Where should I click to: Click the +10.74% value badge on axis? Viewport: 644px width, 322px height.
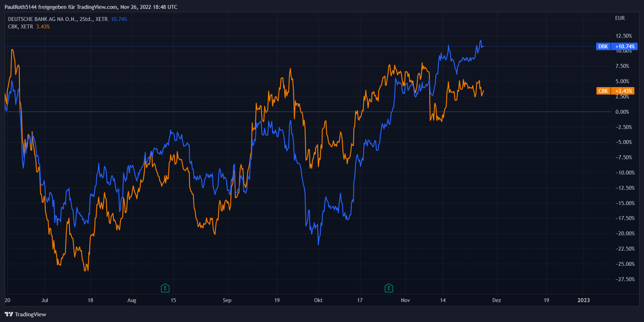pyautogui.click(x=624, y=47)
